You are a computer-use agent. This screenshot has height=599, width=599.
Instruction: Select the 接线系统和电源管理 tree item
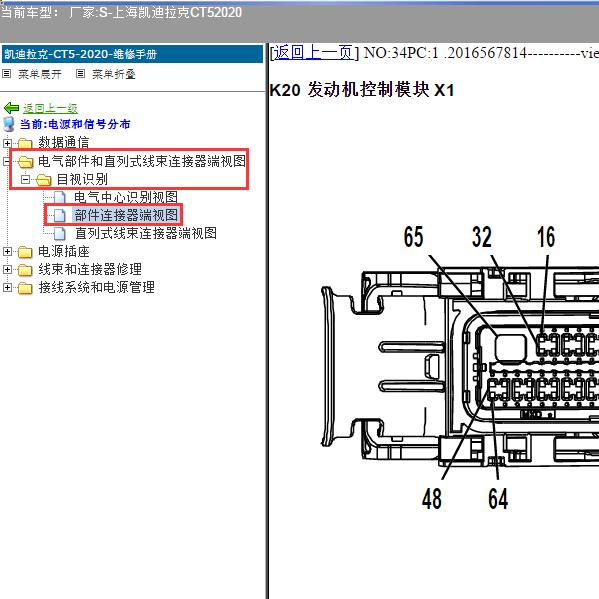(96, 287)
